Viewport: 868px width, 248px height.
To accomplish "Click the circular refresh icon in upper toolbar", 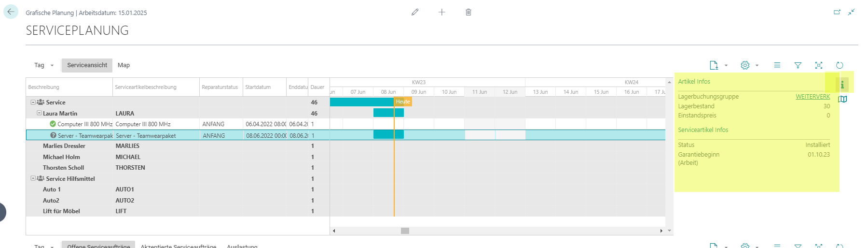I will [840, 65].
